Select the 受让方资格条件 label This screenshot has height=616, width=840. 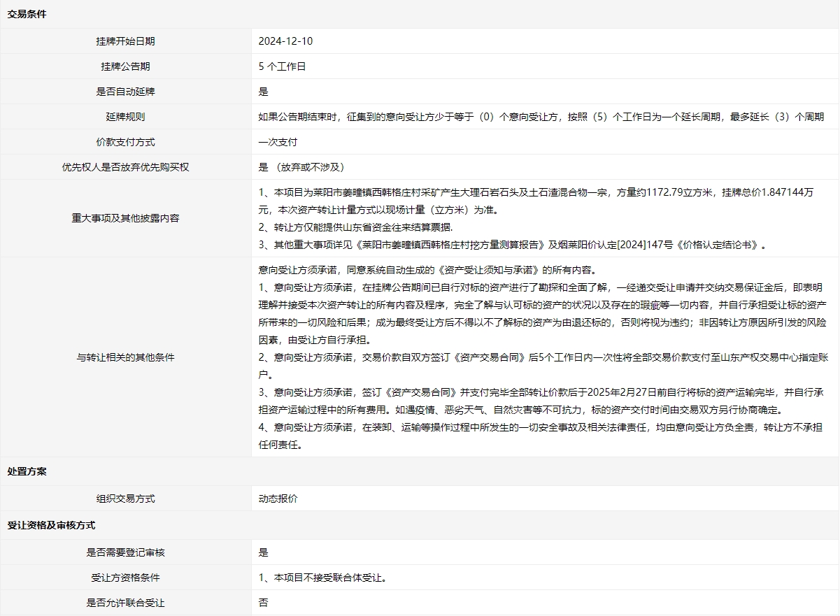pos(125,578)
